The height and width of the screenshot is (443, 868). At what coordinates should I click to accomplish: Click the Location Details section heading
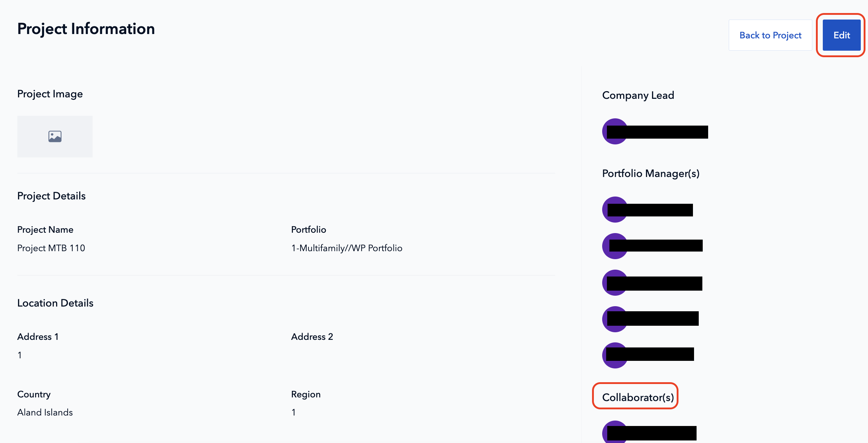tap(55, 303)
